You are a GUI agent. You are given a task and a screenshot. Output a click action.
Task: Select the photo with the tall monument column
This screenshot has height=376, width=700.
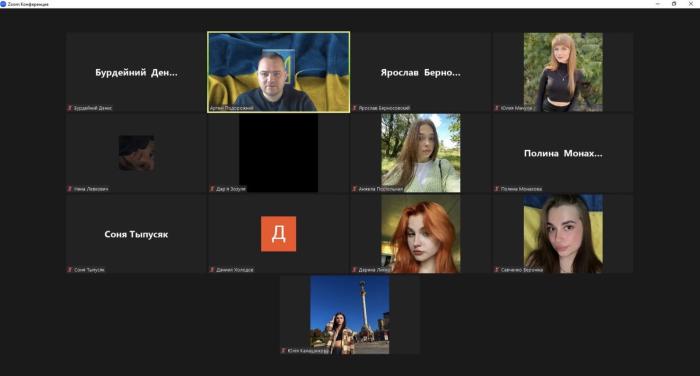350,315
